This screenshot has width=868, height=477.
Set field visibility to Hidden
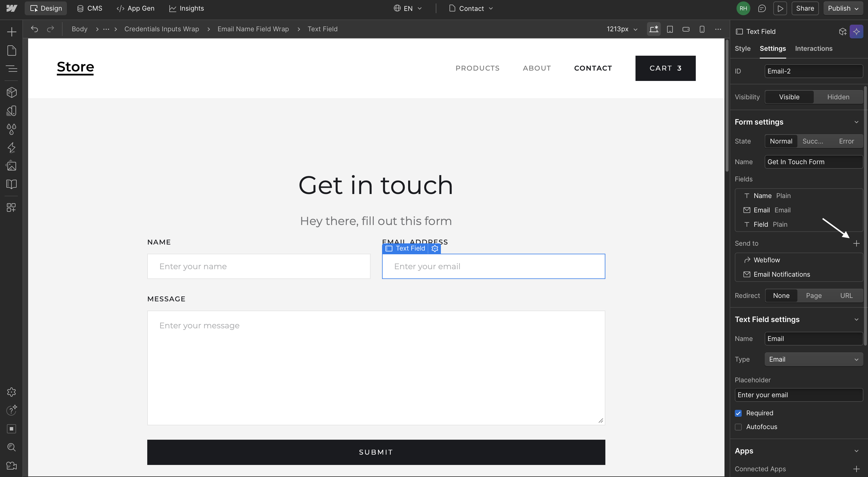pyautogui.click(x=838, y=97)
